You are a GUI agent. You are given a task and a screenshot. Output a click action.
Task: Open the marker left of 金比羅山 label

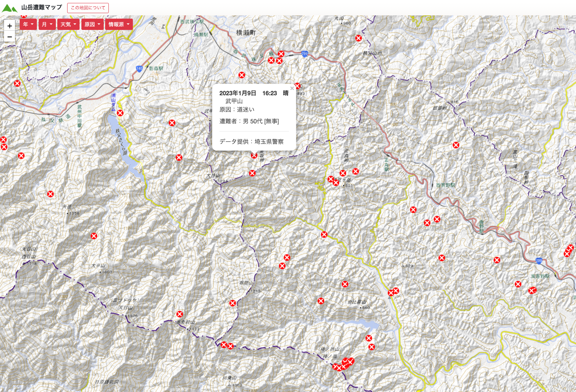(x=321, y=301)
